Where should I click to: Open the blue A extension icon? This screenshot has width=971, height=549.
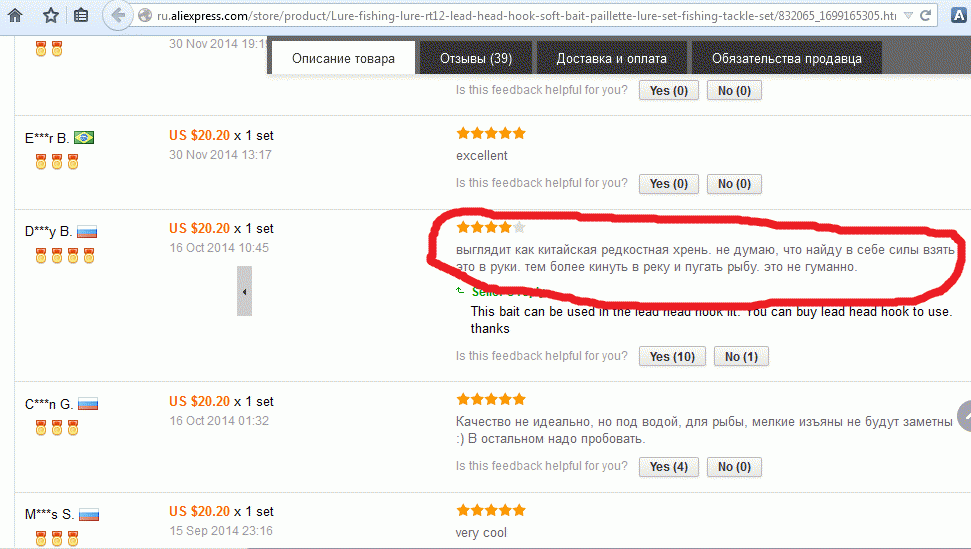point(959,15)
